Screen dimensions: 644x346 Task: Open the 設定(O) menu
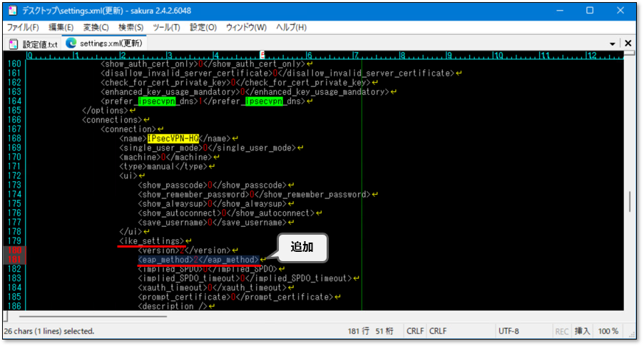(203, 27)
